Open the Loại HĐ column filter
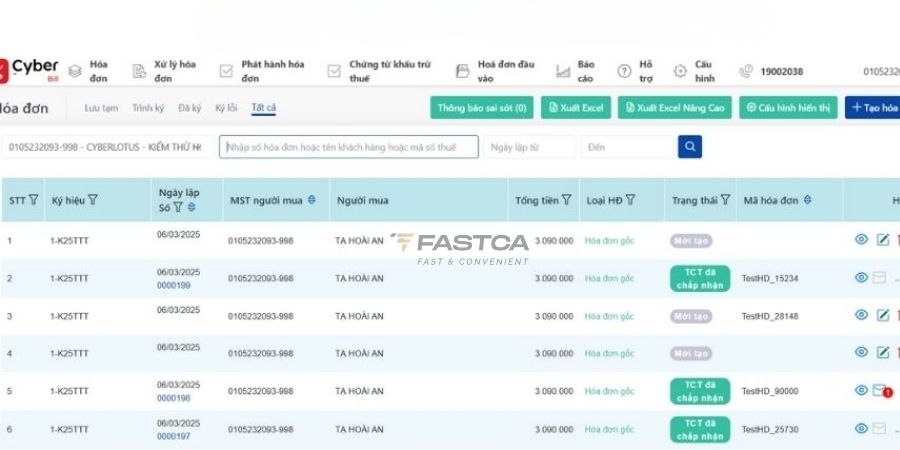The width and height of the screenshot is (900, 450). 630,200
